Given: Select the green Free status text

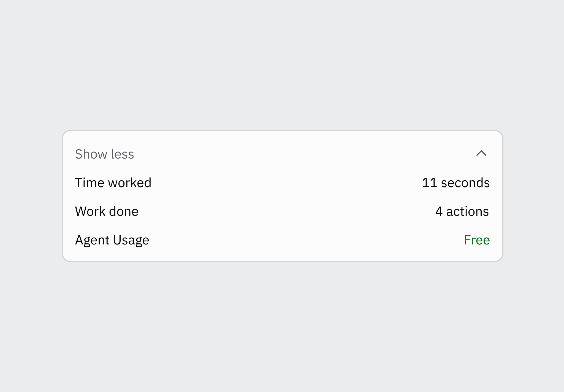Looking at the screenshot, I should pyautogui.click(x=477, y=240).
